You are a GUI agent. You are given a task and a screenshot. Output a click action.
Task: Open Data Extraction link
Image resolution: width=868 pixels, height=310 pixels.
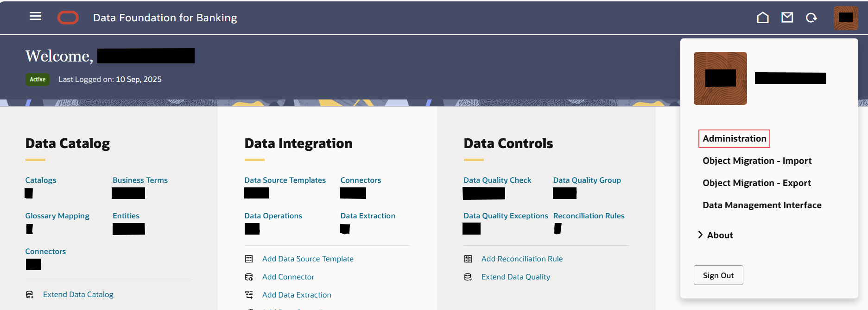coord(368,216)
